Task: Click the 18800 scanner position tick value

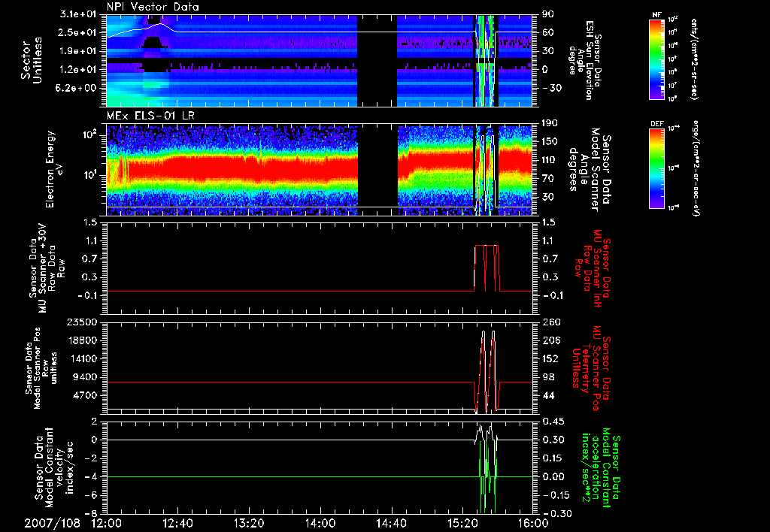Action: 83,340
